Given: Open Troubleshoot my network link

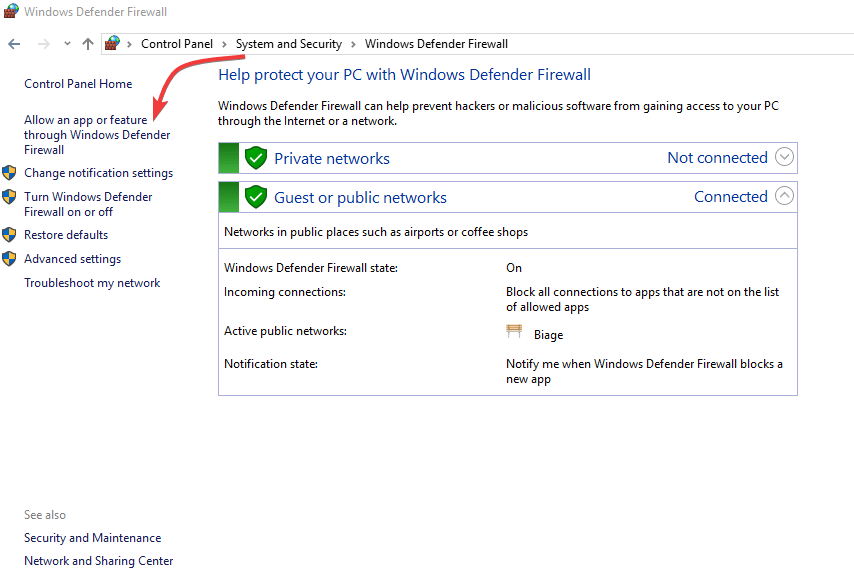Looking at the screenshot, I should 92,283.
